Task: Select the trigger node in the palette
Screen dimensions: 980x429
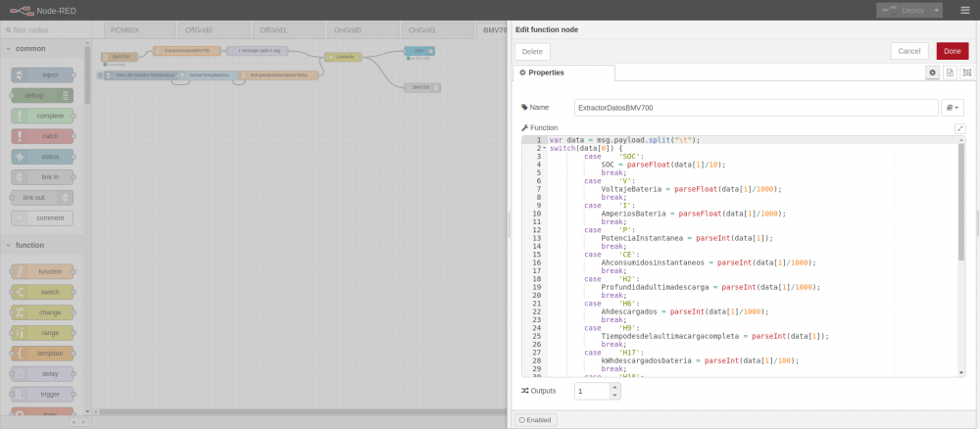Action: point(42,394)
